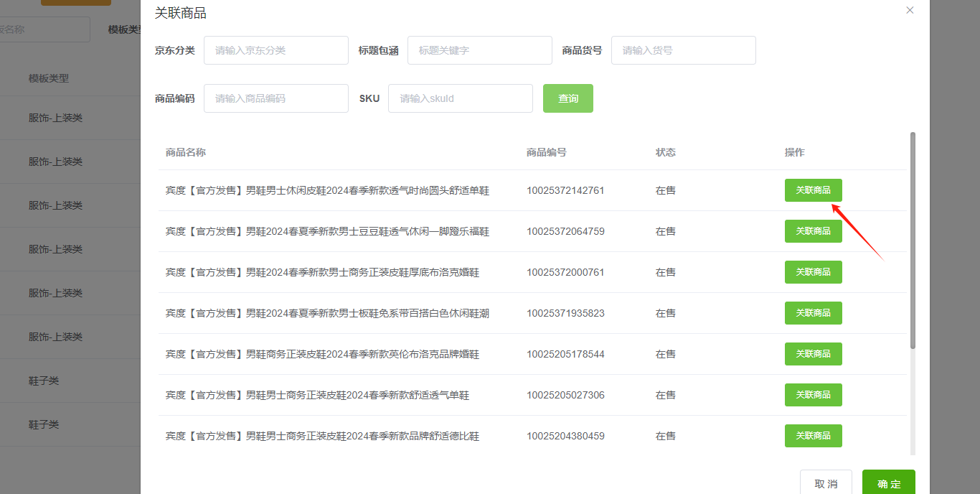
Task: Click the product list vertical scrollbar
Action: pos(913,241)
